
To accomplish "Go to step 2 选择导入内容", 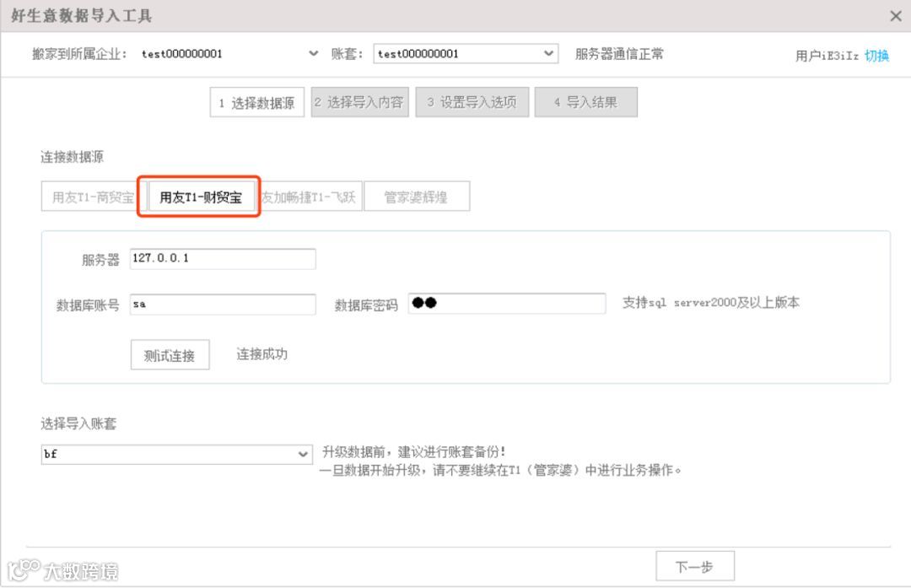I will coord(359,102).
